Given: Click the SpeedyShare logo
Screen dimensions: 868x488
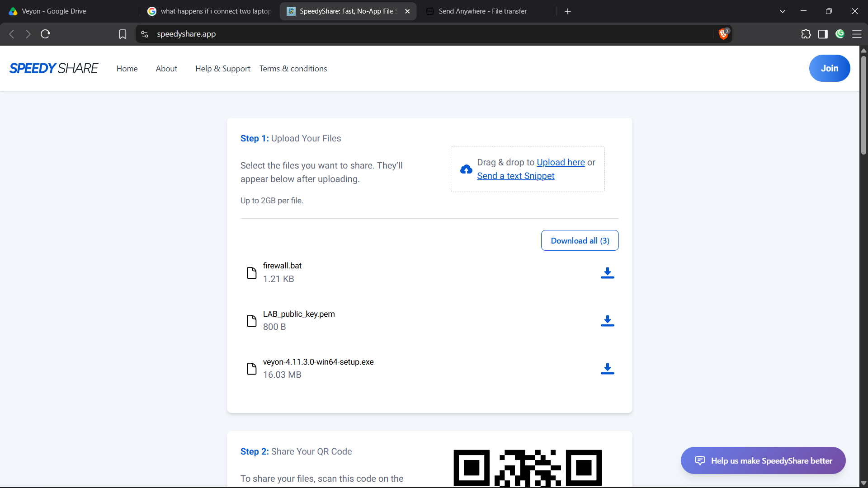Looking at the screenshot, I should [54, 68].
